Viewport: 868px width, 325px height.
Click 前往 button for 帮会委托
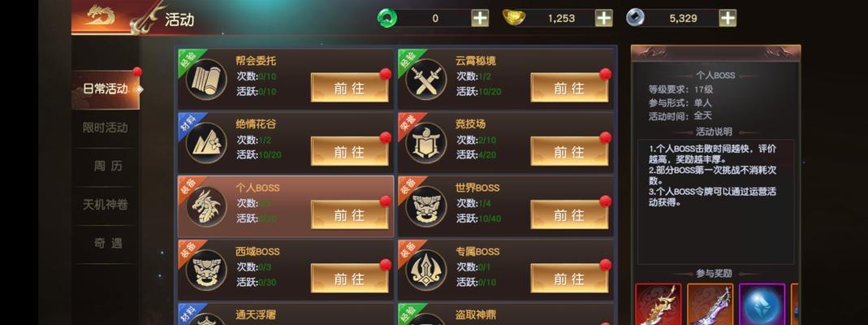click(349, 88)
